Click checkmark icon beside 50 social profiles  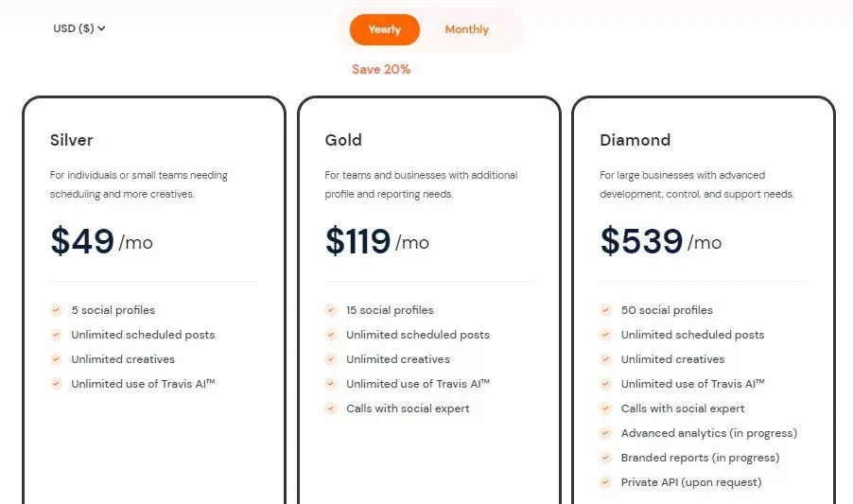(x=605, y=310)
